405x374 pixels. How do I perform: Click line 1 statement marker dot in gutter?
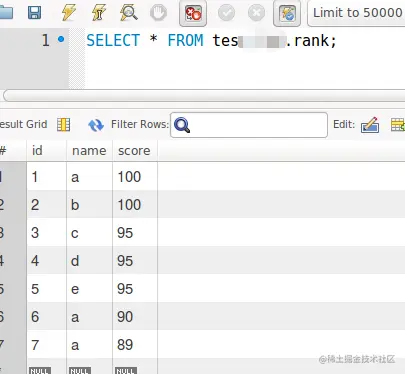[61, 39]
